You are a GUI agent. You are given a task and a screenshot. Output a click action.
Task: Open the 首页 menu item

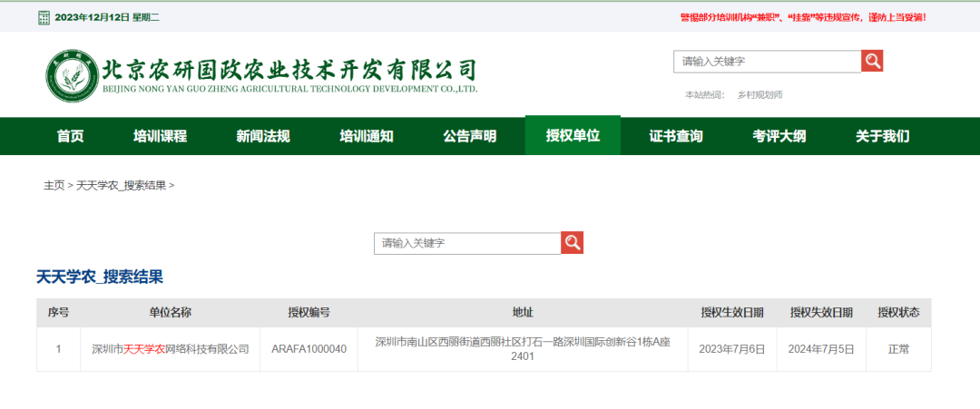(x=70, y=136)
